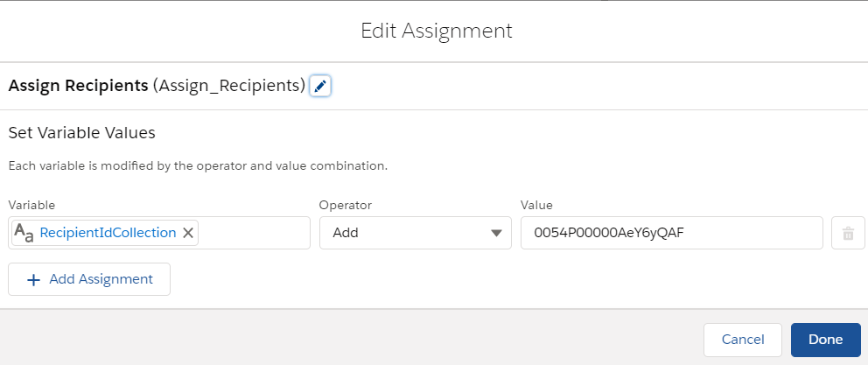The image size is (868, 365).
Task: Remove RecipientIdCollection with its X icon
Action: pos(187,233)
